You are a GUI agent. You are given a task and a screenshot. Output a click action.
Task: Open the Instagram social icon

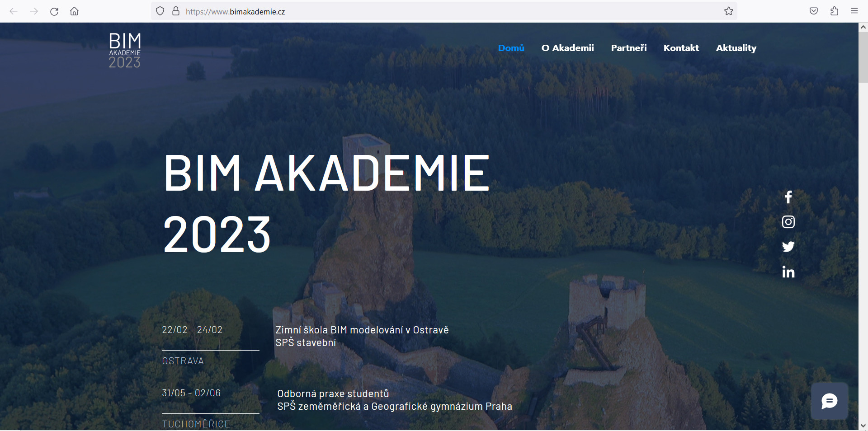click(x=788, y=222)
